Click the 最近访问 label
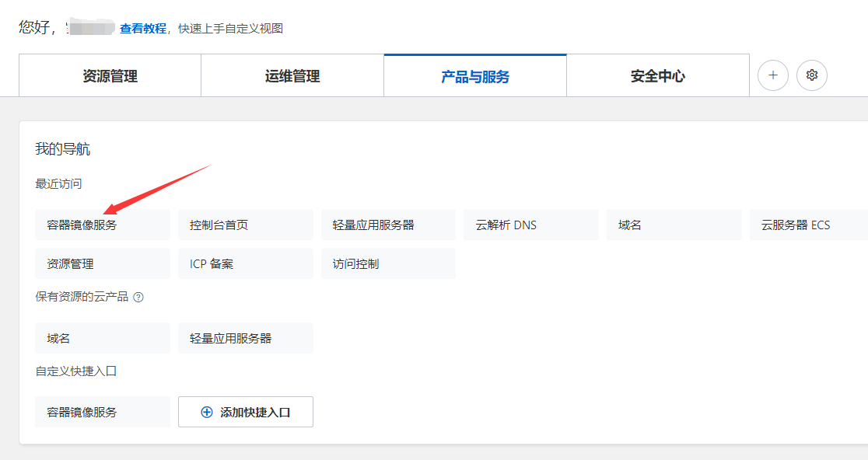The image size is (868, 460). click(x=58, y=183)
